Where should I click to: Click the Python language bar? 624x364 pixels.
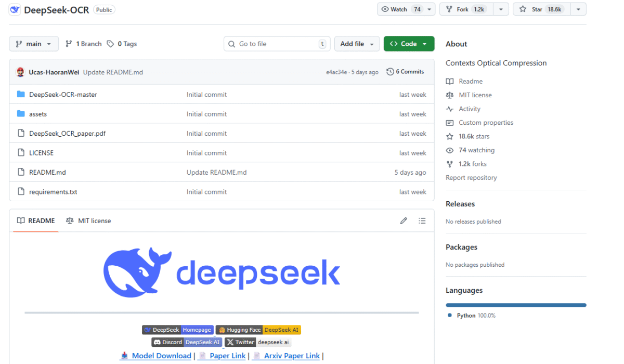[x=516, y=305]
